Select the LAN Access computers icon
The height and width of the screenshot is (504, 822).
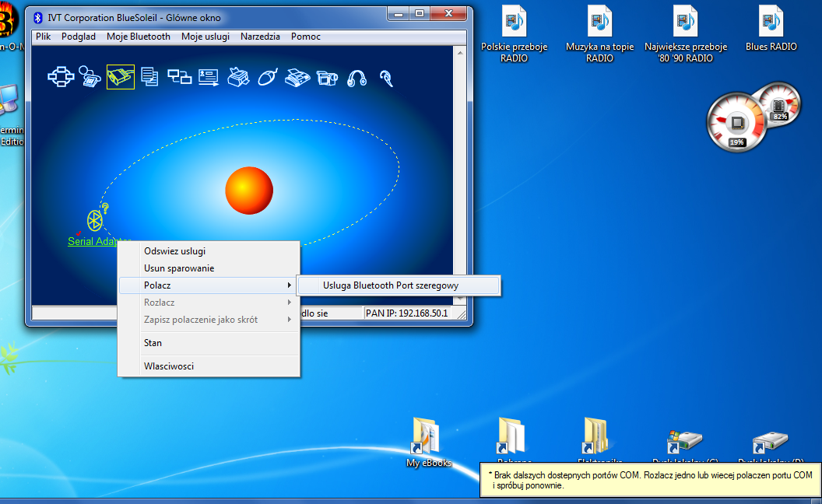pos(179,77)
